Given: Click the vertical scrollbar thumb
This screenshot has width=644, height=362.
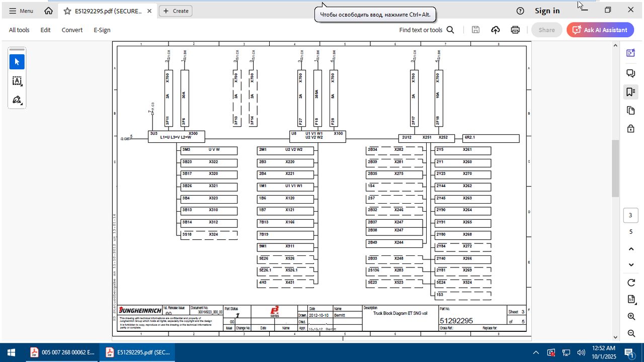Looking at the screenshot, I should [615, 168].
